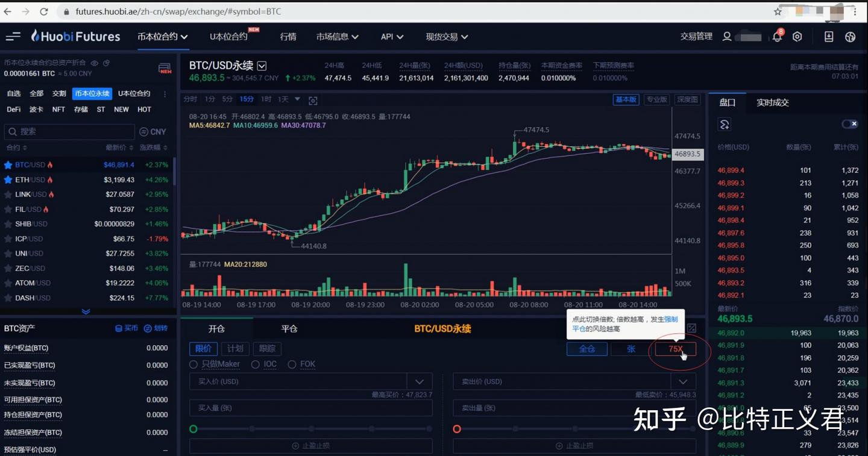Viewport: 868px width, 456px height.
Task: Click the app download icon in top bar
Action: click(829, 37)
